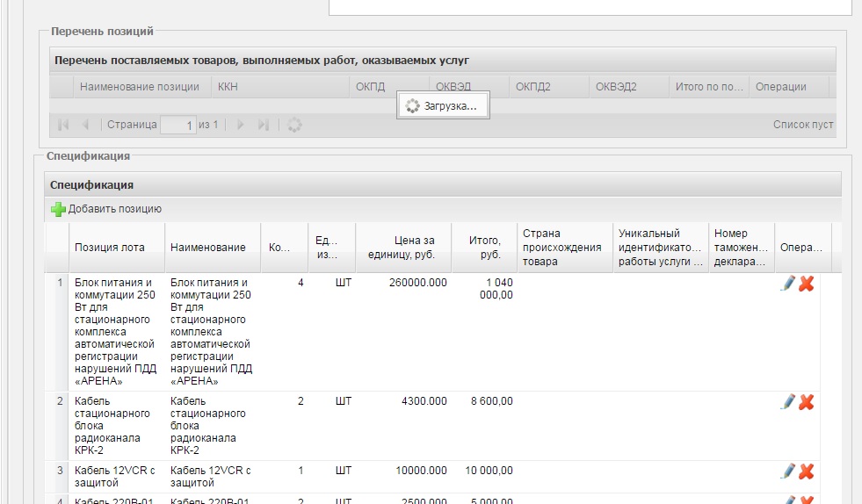Sort by ККН column header
This screenshot has height=504, width=862.
pos(280,87)
